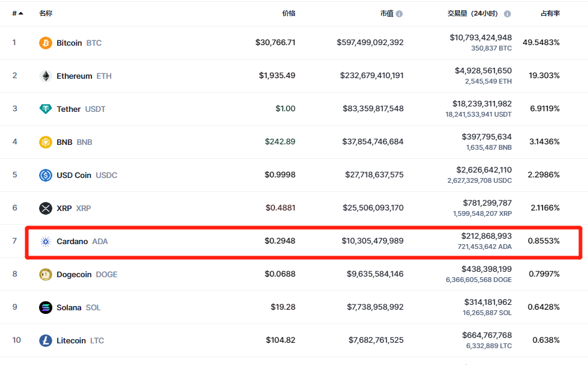
Task: Click the Cardano logo icon
Action: 46,241
